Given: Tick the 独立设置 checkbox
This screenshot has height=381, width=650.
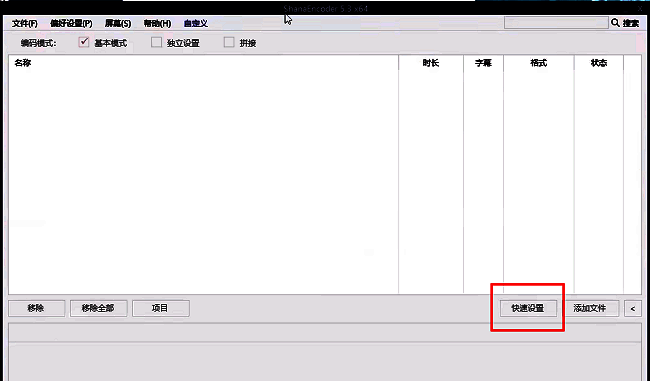Looking at the screenshot, I should 156,42.
